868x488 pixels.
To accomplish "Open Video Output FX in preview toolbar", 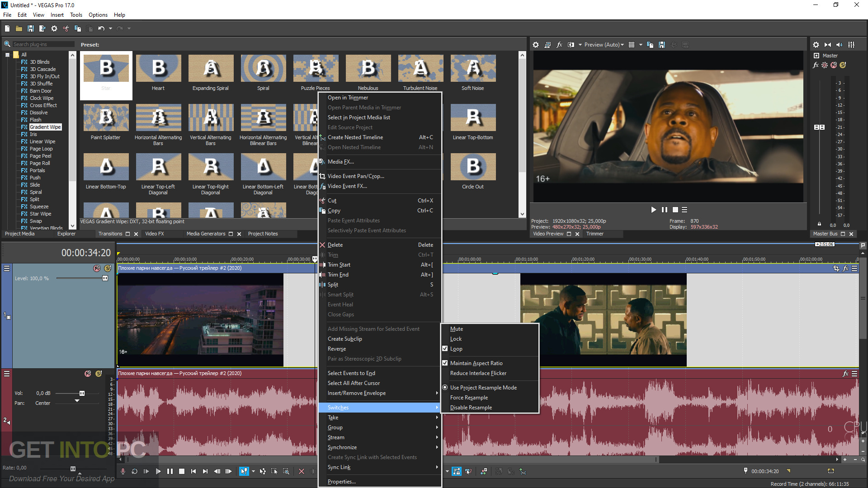I will click(559, 45).
